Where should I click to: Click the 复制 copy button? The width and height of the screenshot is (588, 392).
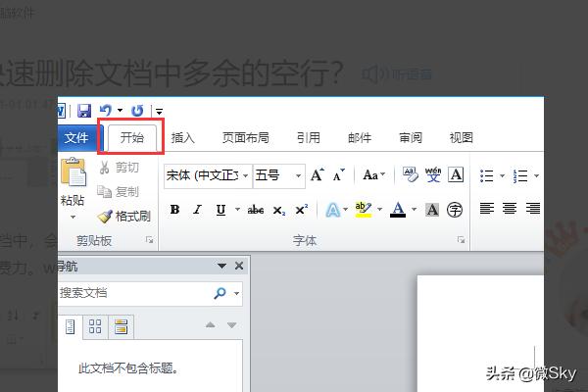pos(119,192)
